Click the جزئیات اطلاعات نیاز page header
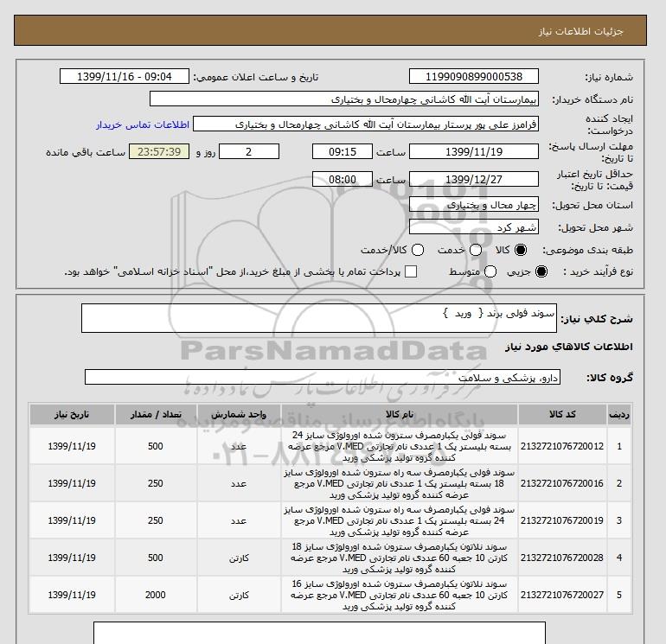This screenshot has width=666, height=644. pos(580,31)
